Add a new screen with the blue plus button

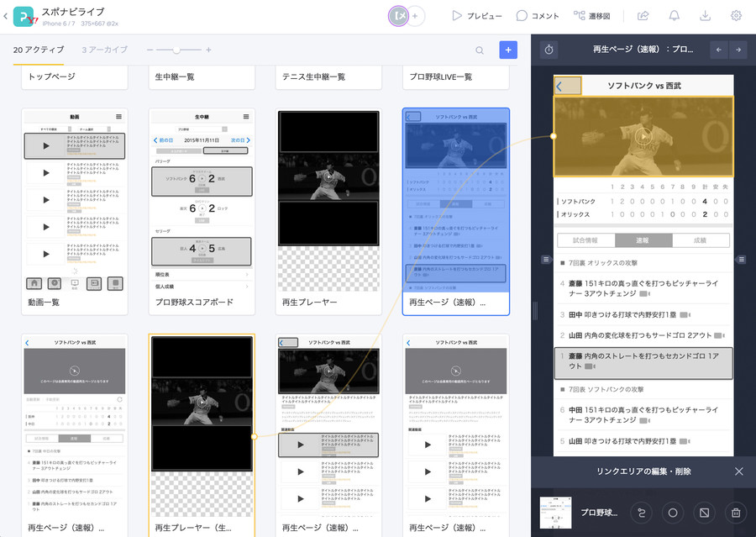pyautogui.click(x=508, y=50)
